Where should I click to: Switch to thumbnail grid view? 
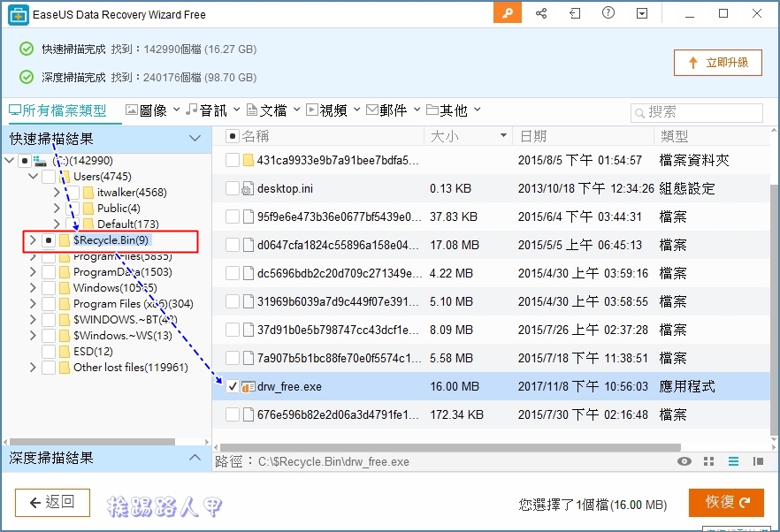point(709,461)
